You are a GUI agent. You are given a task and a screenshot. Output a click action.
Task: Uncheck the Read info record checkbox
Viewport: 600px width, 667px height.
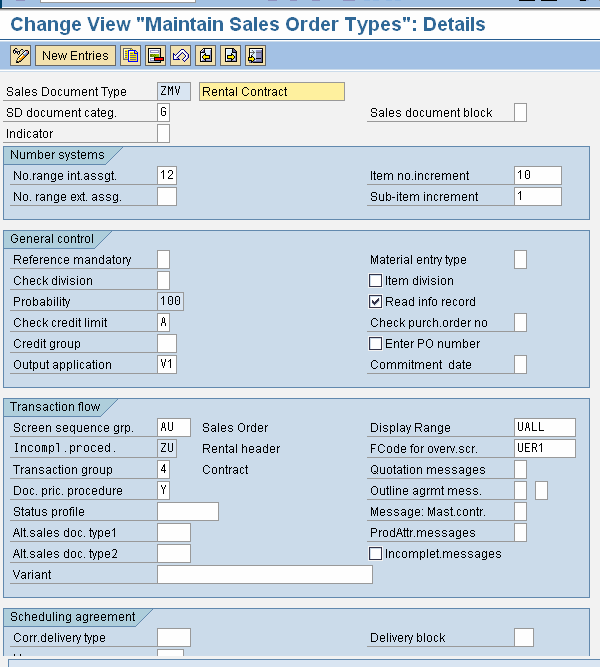[375, 302]
